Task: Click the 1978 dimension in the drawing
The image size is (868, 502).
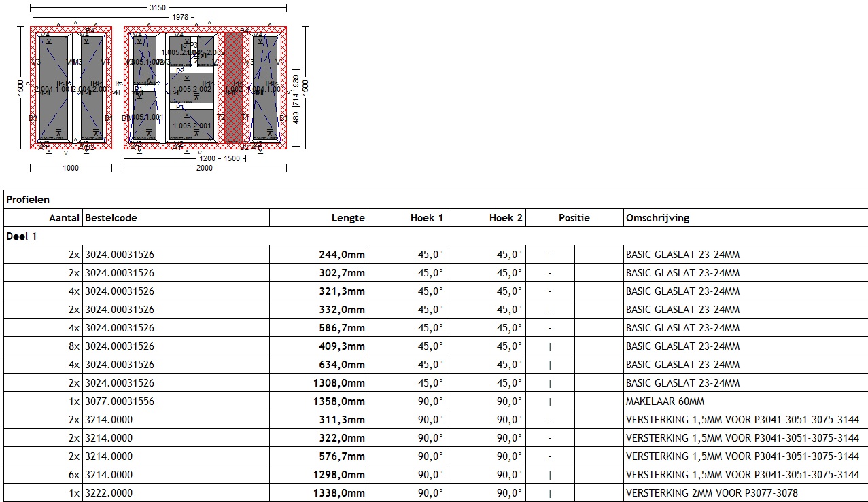Action: click(179, 17)
